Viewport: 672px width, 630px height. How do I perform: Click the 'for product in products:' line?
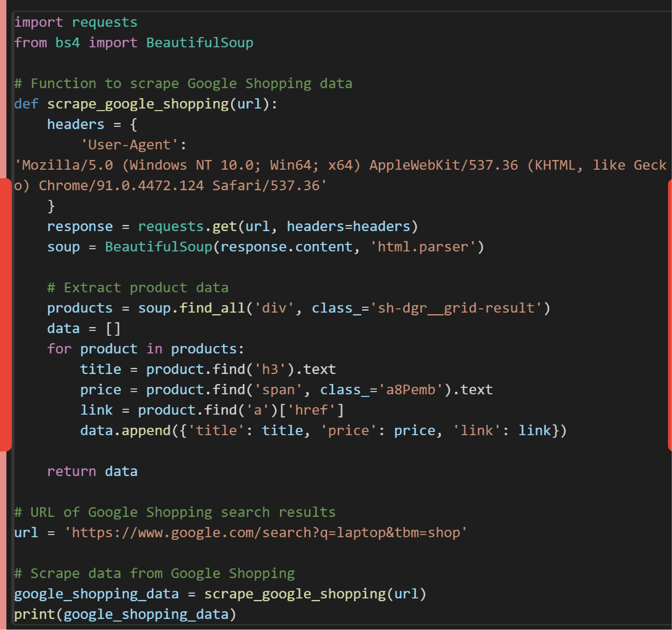[145, 349]
